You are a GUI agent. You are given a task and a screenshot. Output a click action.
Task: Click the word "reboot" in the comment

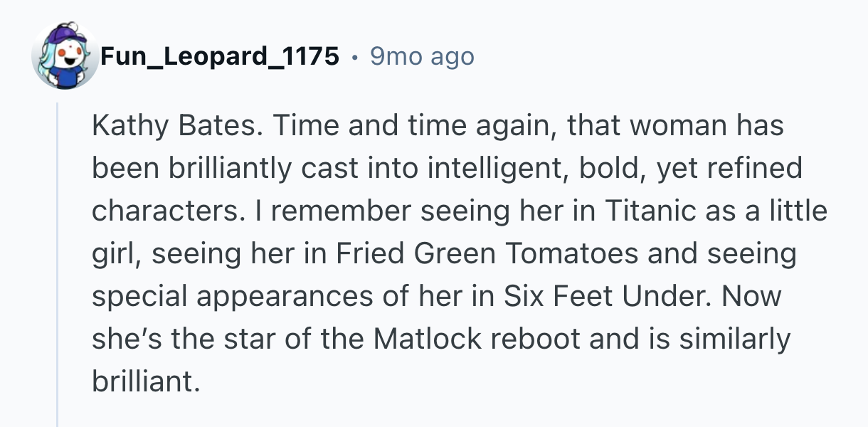coord(542,339)
